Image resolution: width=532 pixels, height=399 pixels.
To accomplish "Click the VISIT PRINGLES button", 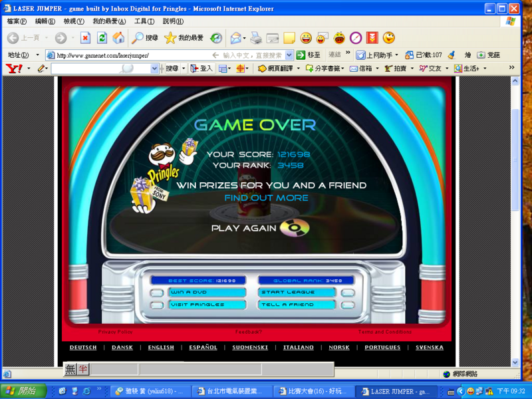I will (207, 305).
